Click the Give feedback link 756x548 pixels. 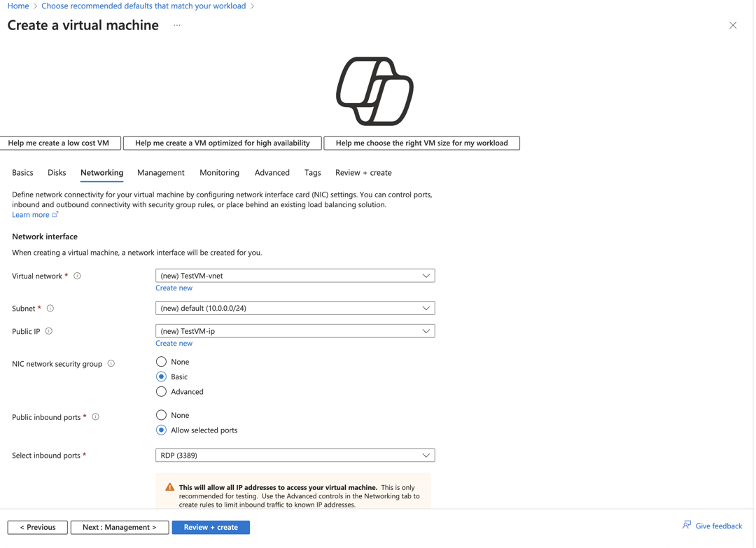718,526
